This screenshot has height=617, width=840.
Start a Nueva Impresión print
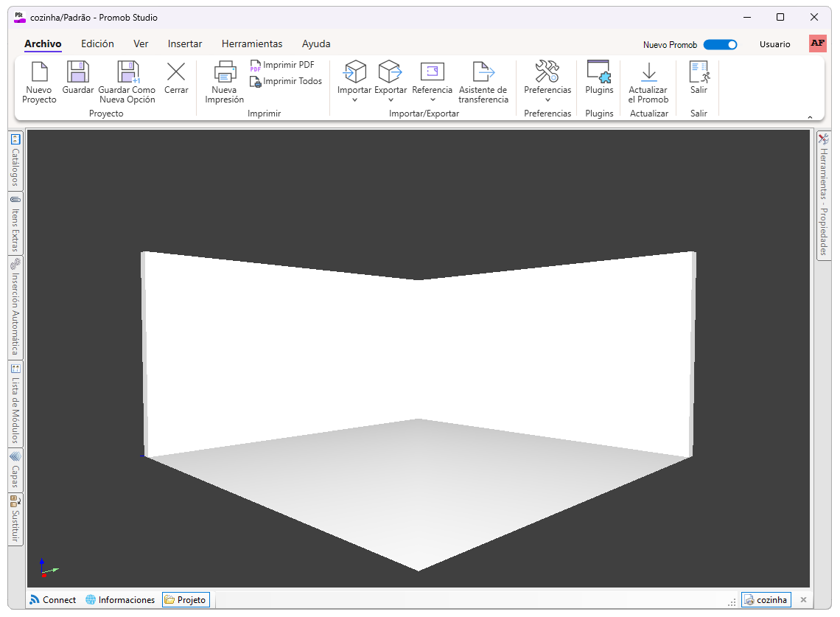pos(225,82)
